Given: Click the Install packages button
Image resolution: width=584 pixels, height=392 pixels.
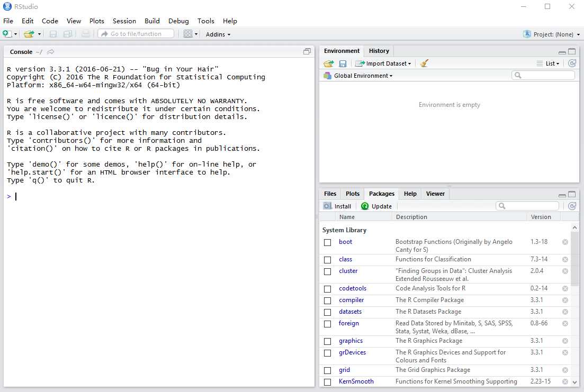Looking at the screenshot, I should pyautogui.click(x=337, y=206).
